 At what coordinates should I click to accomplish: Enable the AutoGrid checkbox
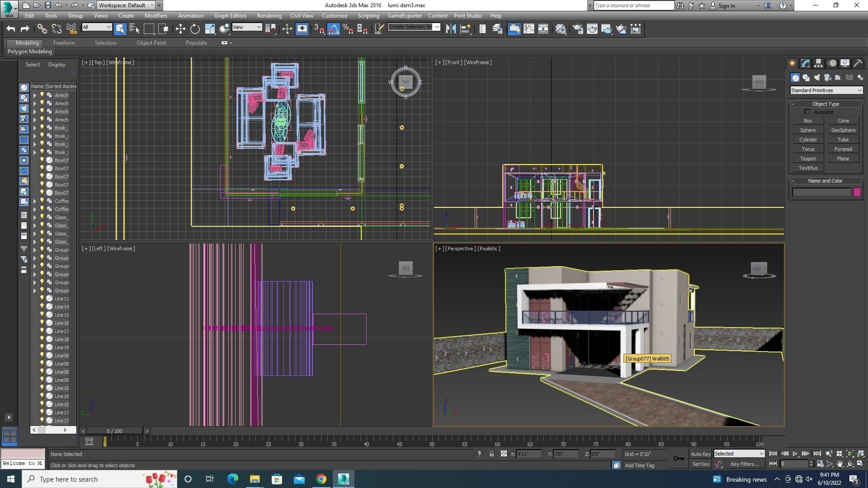pyautogui.click(x=807, y=112)
